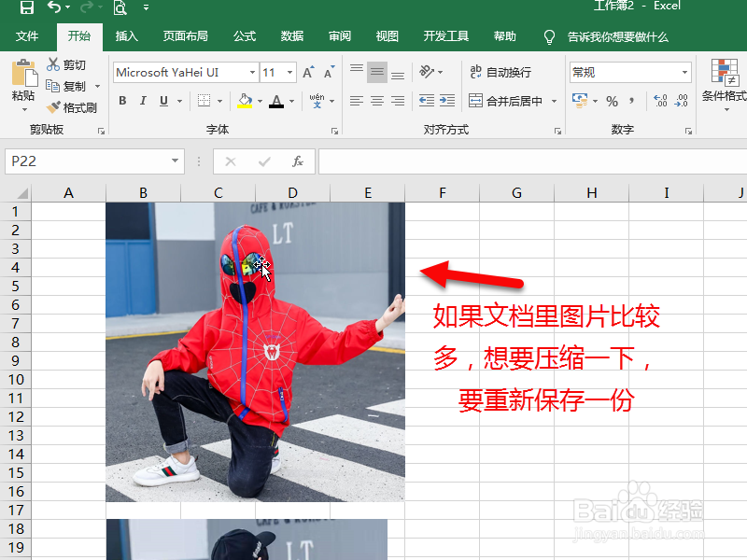This screenshot has height=560, width=747.
Task: Click the Decrease Font Size icon
Action: click(x=330, y=72)
